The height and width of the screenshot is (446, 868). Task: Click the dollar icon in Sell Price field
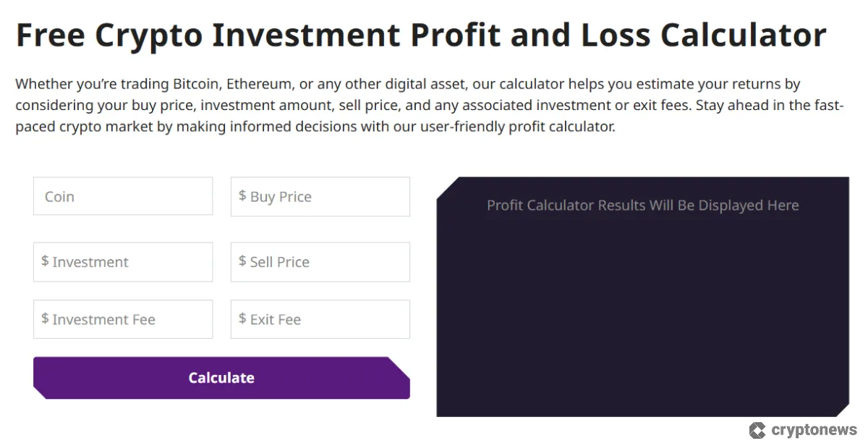242,261
